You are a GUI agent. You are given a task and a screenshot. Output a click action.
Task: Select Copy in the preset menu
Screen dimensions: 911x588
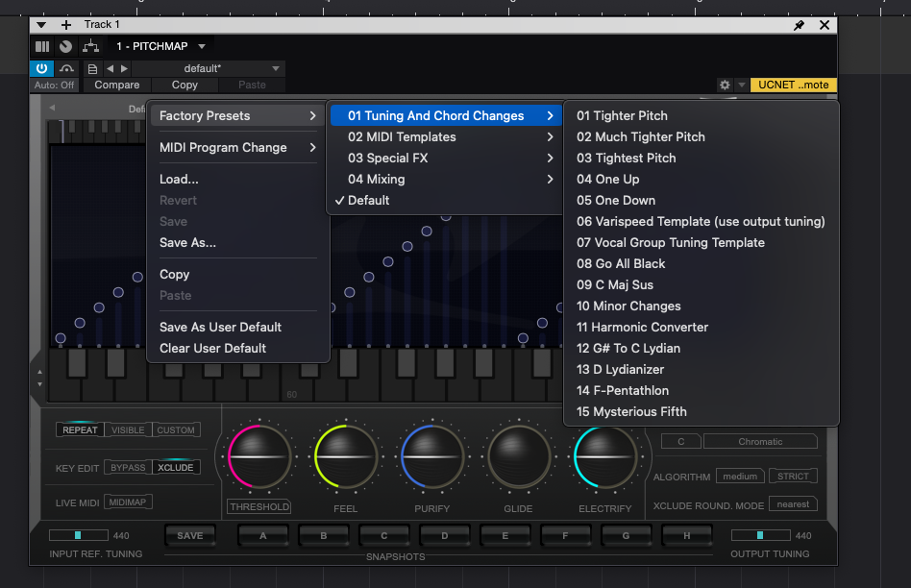[237, 274]
